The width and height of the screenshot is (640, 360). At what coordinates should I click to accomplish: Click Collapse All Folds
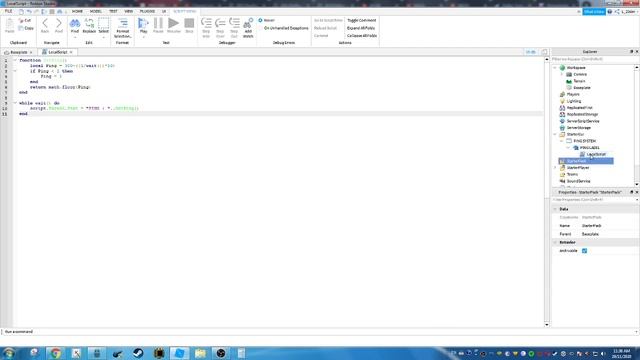(362, 36)
